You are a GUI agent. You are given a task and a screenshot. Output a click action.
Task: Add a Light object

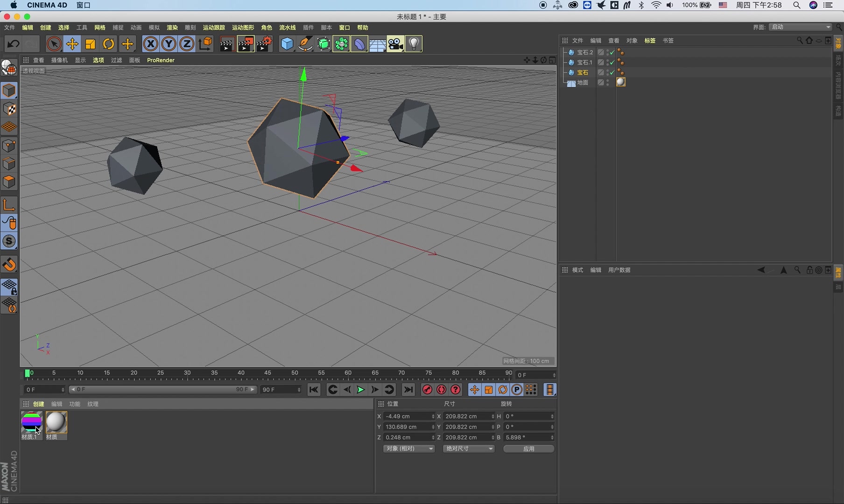tap(414, 43)
